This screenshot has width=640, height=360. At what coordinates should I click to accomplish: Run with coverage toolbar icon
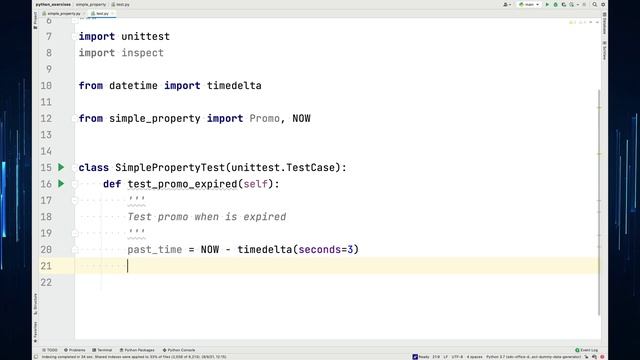pyautogui.click(x=564, y=4)
